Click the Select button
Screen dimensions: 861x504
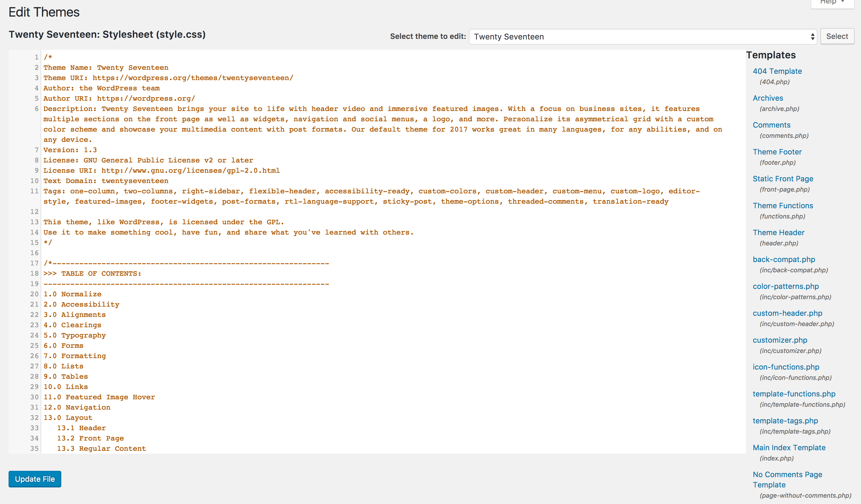pos(837,37)
